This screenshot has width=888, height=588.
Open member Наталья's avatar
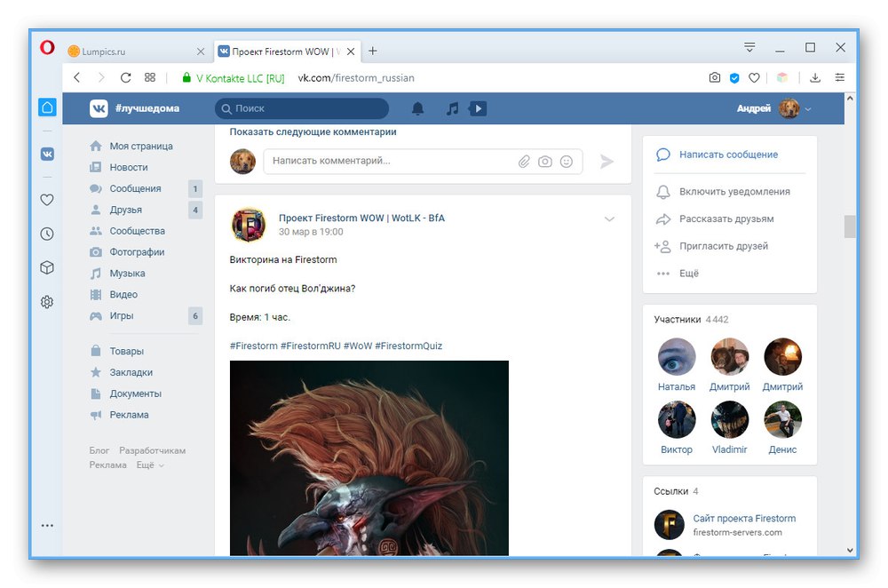pos(676,357)
